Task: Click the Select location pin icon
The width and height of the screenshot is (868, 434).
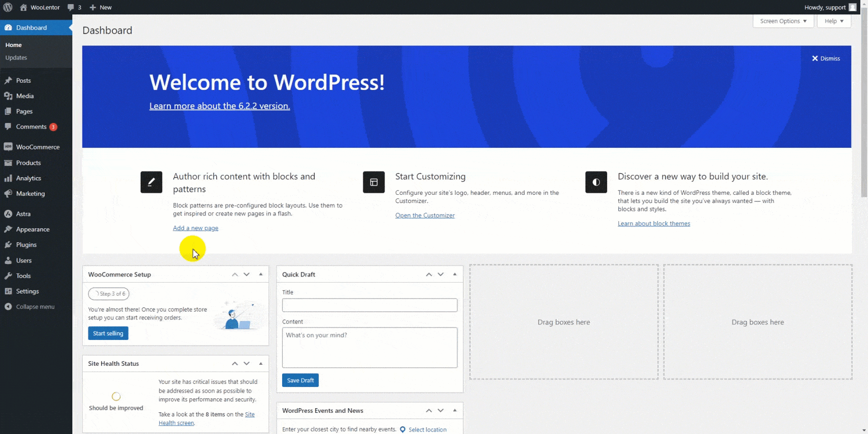Action: 403,429
